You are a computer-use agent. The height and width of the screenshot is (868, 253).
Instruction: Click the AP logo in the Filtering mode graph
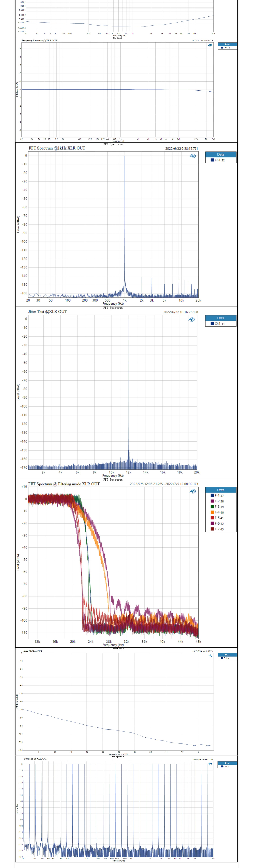point(193,491)
